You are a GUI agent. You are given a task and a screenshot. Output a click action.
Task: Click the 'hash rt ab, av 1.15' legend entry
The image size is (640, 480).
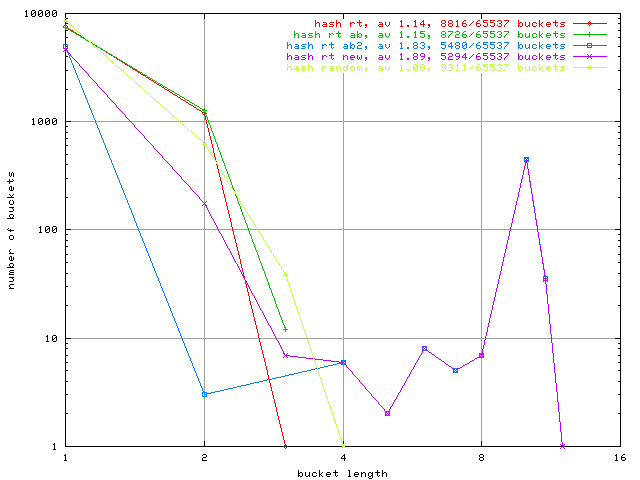pyautogui.click(x=429, y=35)
